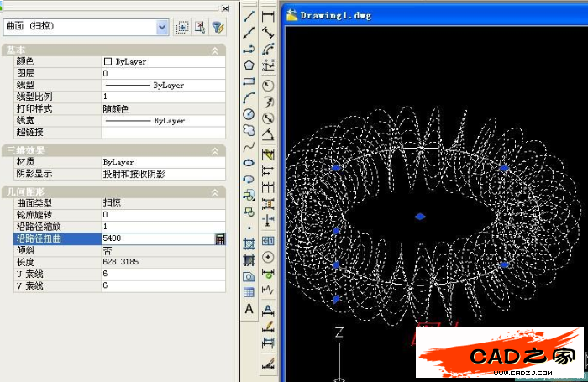Collapse the 几何图形 section

click(215, 192)
